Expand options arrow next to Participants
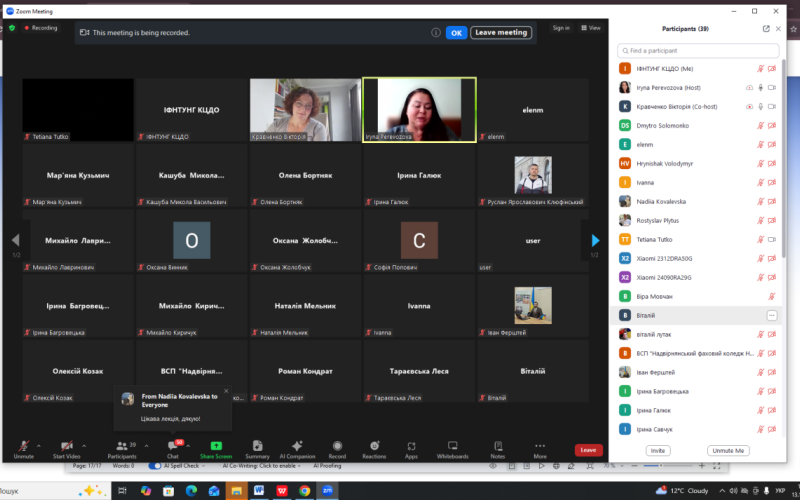The width and height of the screenshot is (800, 500). click(146, 446)
